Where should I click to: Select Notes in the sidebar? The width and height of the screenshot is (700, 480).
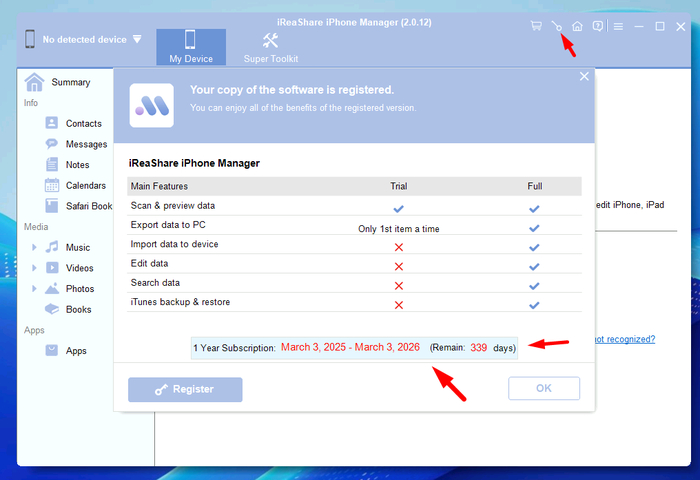point(77,165)
